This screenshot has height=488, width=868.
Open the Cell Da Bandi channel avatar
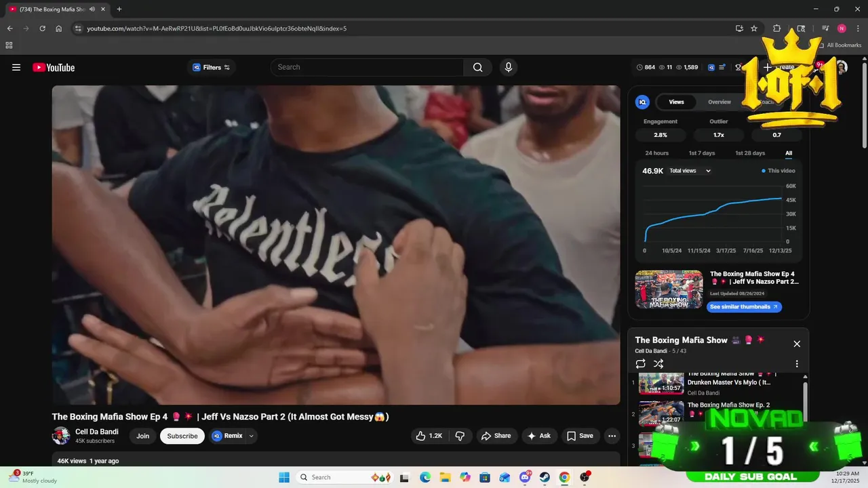tap(61, 436)
